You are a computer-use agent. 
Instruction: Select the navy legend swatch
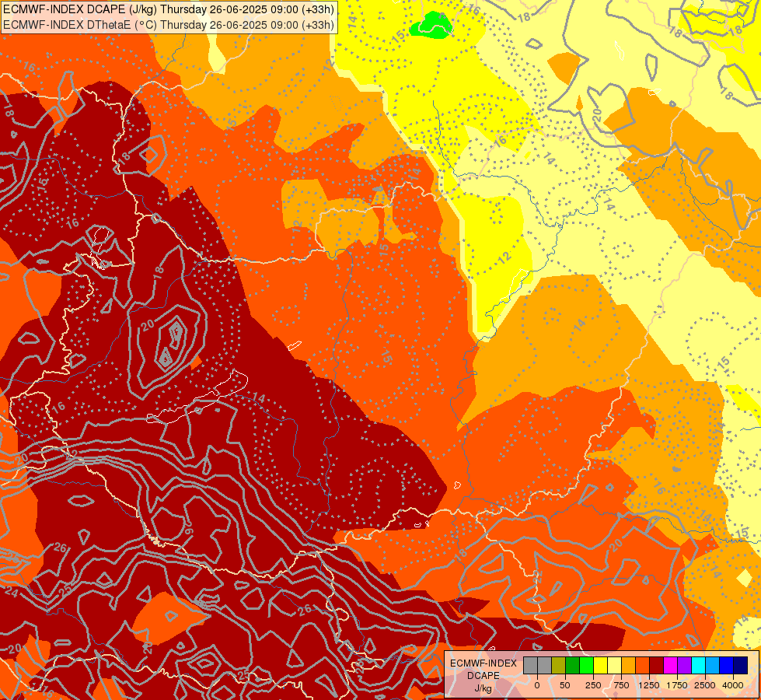point(741,666)
